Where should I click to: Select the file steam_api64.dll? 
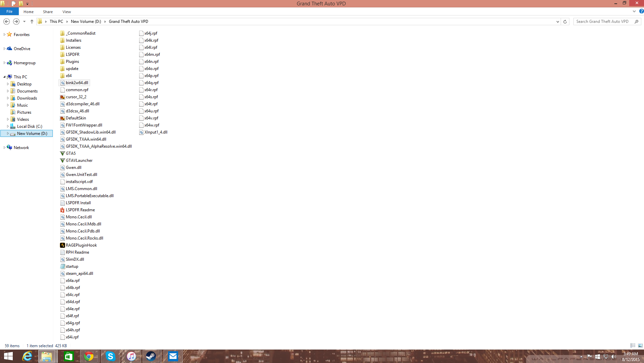77,274
